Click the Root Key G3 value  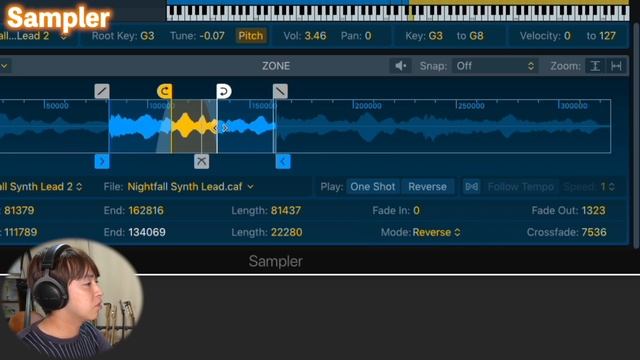pos(147,36)
